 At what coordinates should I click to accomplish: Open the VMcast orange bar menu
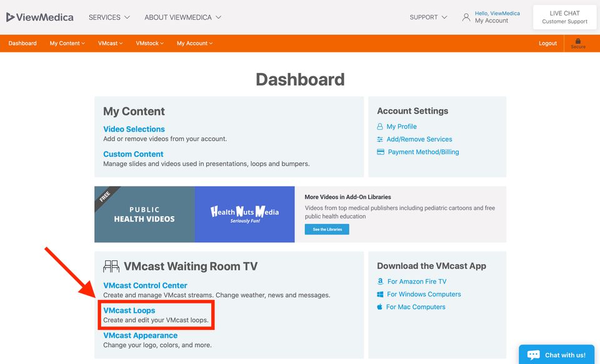tap(110, 43)
